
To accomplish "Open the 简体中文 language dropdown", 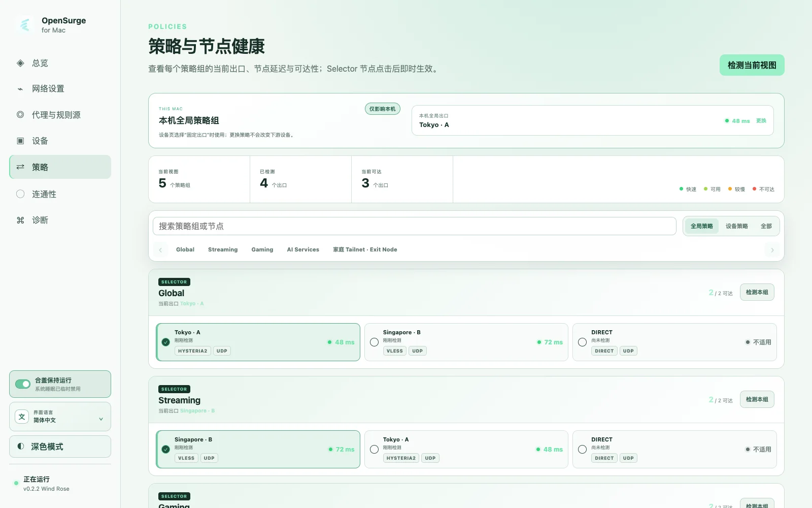I will [x=60, y=417].
